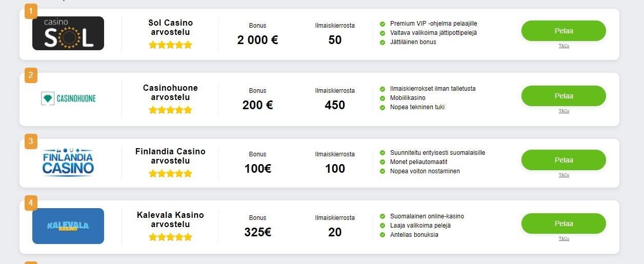Click the orange rank badge number 4
Image resolution: width=644 pixels, height=264 pixels.
click(31, 204)
